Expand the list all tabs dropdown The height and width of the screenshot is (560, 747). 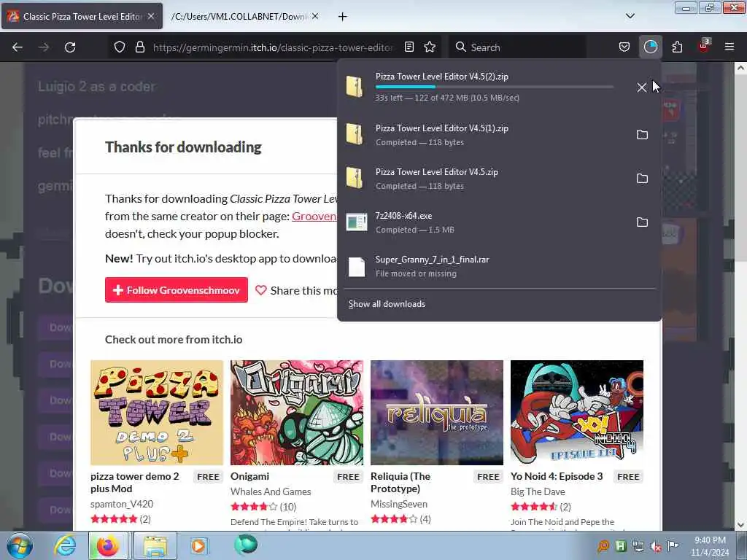[630, 16]
